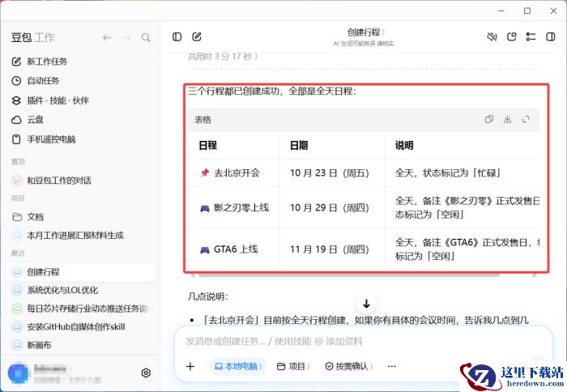Click the 影之刃零上线 cell

click(x=233, y=207)
